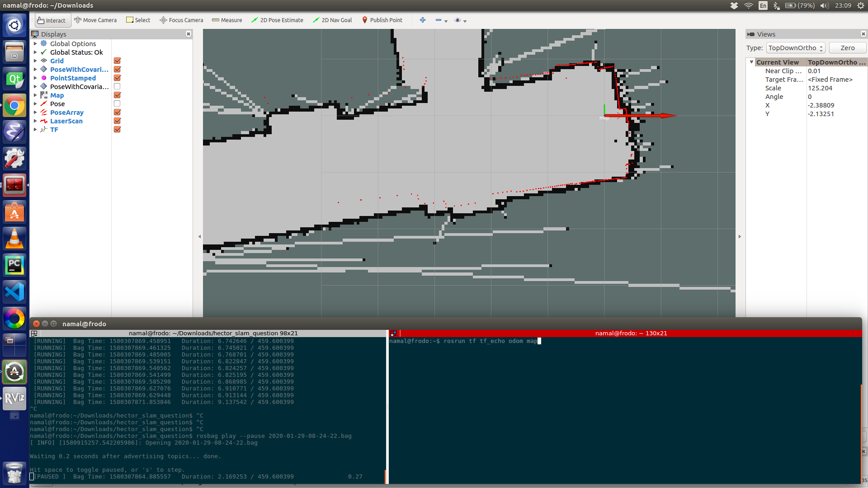
Task: Open the Wi-Fi network indicator
Action: pos(748,5)
